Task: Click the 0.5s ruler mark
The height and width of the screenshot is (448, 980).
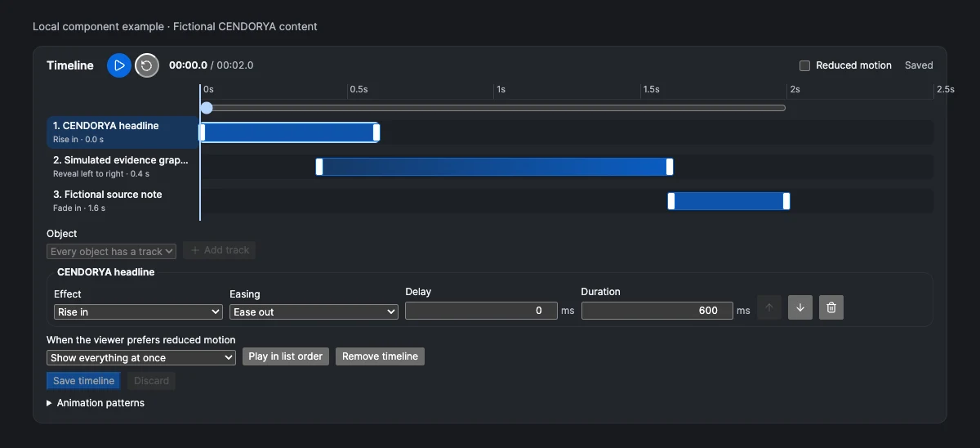Action: [x=359, y=89]
